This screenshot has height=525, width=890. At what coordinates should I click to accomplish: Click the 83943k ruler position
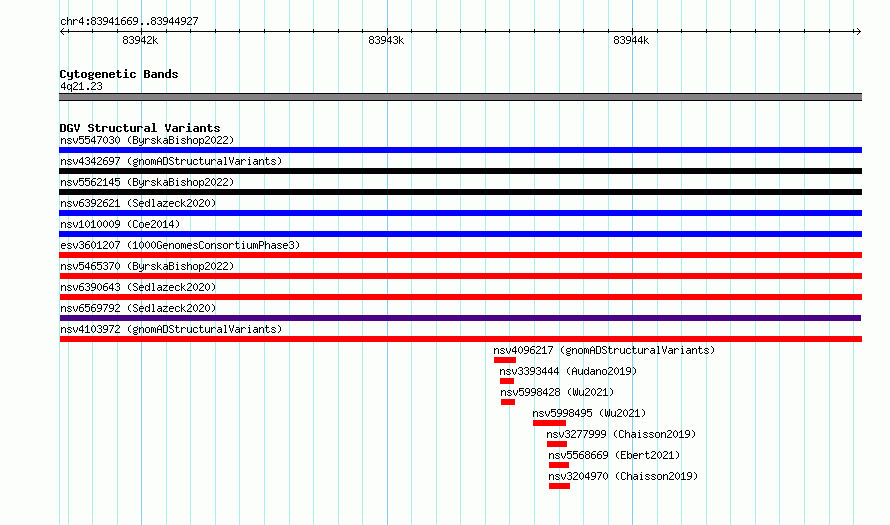pyautogui.click(x=386, y=40)
